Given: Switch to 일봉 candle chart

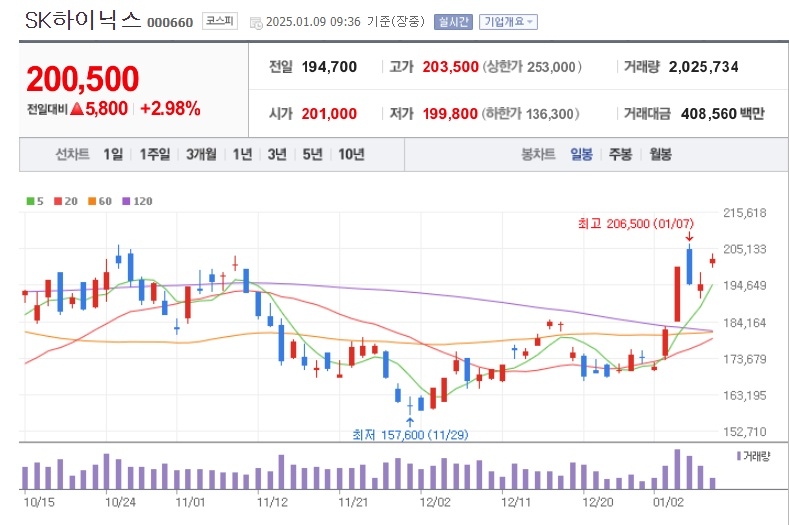Looking at the screenshot, I should click(581, 154).
